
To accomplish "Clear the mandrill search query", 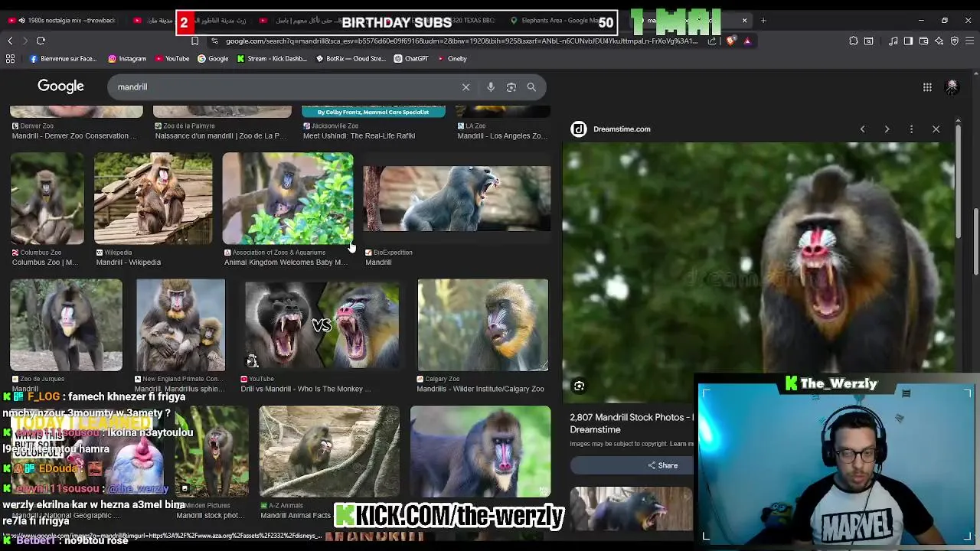I will pos(465,87).
